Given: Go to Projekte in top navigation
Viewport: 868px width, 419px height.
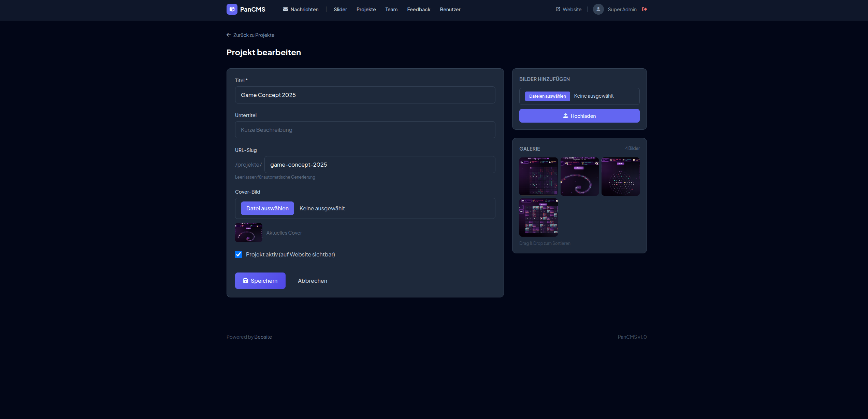Looking at the screenshot, I should click(x=366, y=9).
